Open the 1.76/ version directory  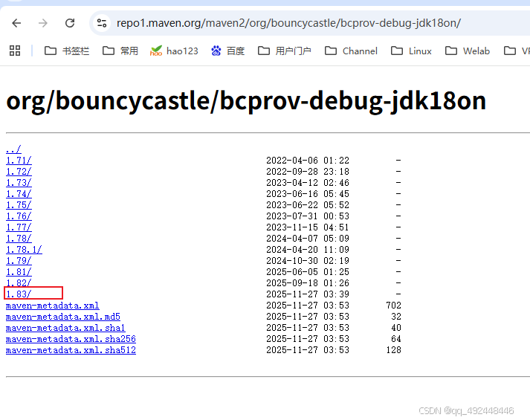coord(19,216)
